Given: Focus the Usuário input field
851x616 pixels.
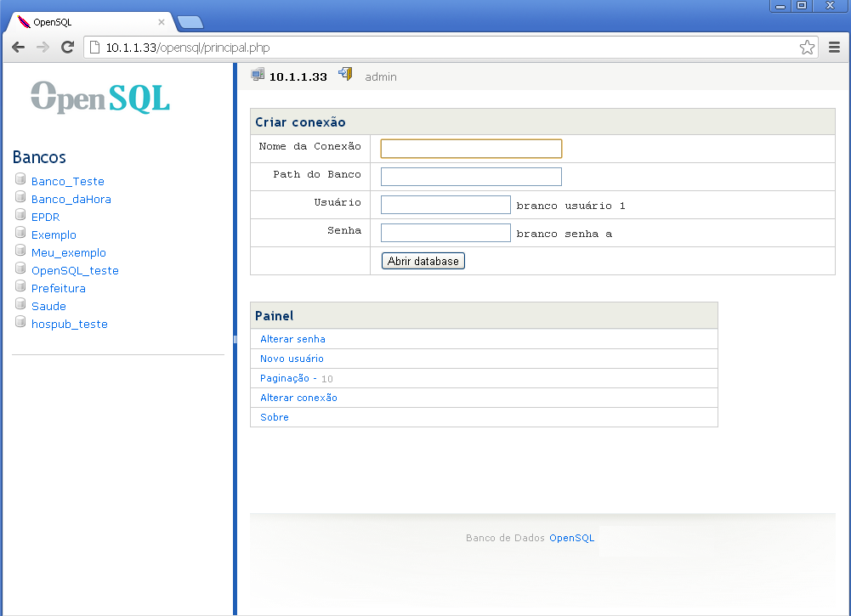Looking at the screenshot, I should click(x=445, y=205).
